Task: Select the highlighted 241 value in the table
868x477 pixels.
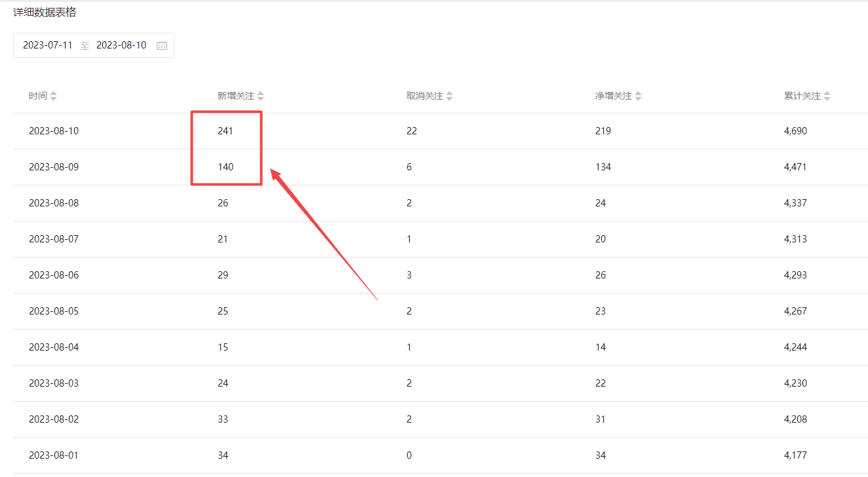Action: [x=226, y=130]
